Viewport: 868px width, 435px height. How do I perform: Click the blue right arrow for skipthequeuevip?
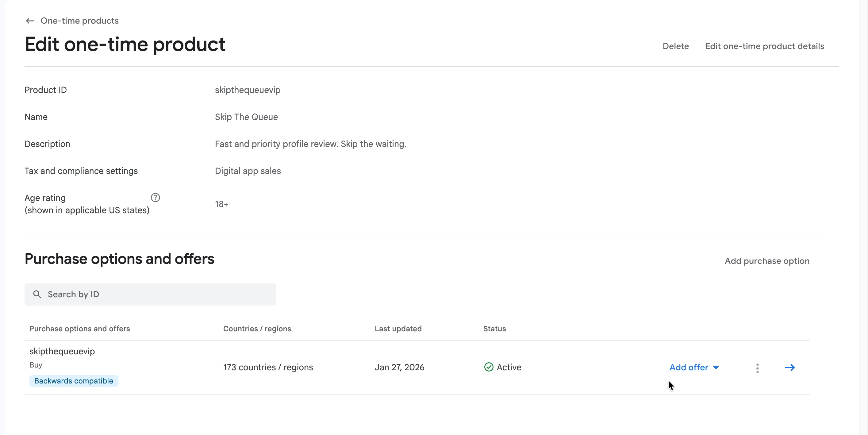pos(789,368)
